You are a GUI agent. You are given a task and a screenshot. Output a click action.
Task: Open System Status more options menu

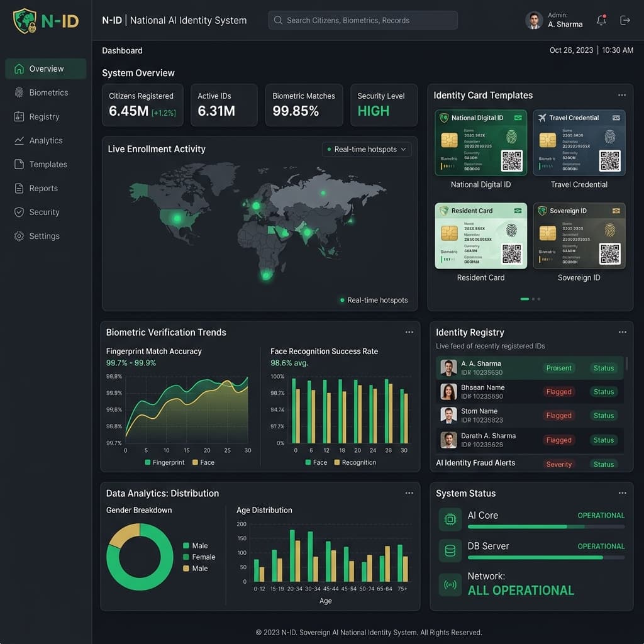622,493
